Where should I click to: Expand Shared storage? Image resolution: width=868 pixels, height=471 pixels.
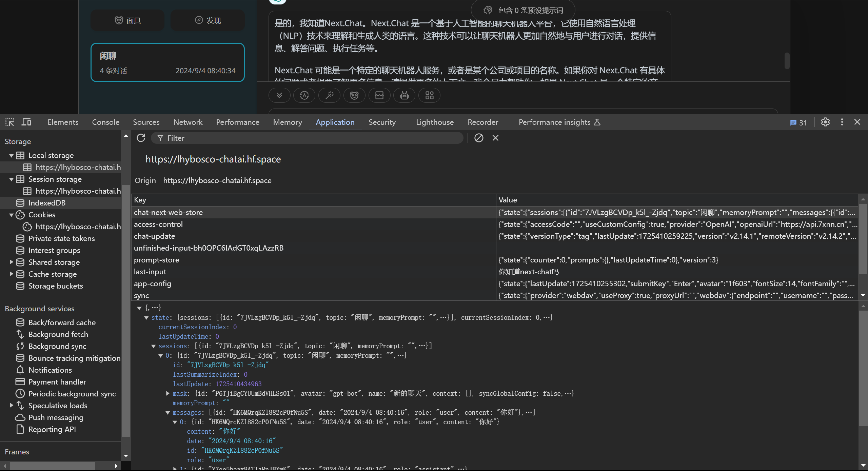point(12,262)
